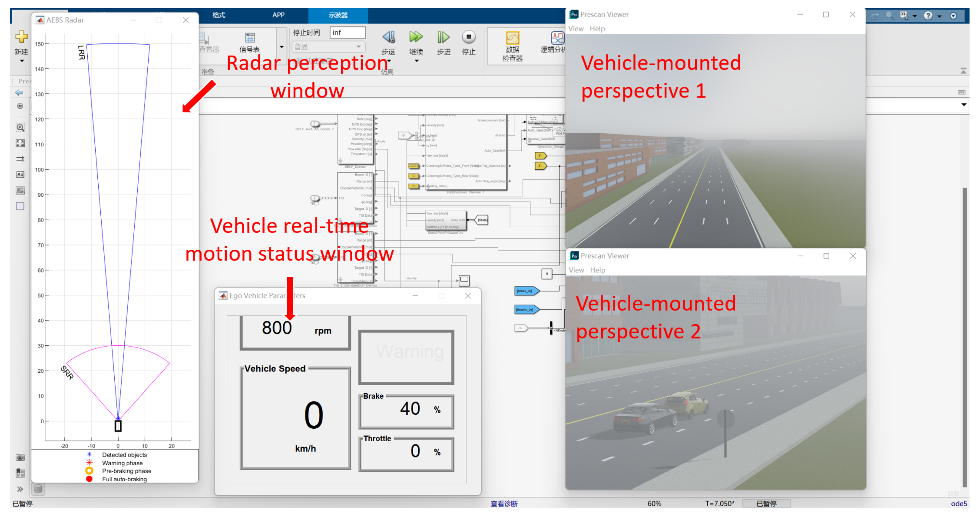Click the Step Forward (步进) icon
The height and width of the screenshot is (516, 980).
point(443,37)
